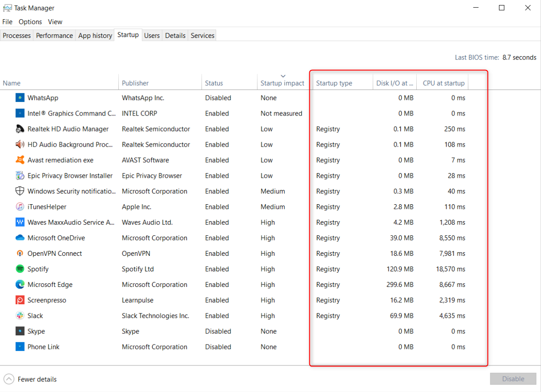Click the Spotify icon
The height and width of the screenshot is (392, 541).
(20, 269)
